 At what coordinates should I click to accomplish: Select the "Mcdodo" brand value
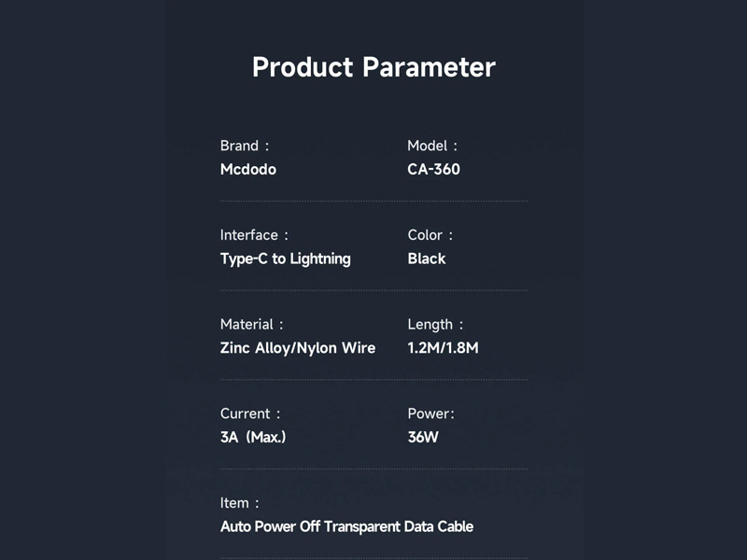click(248, 170)
